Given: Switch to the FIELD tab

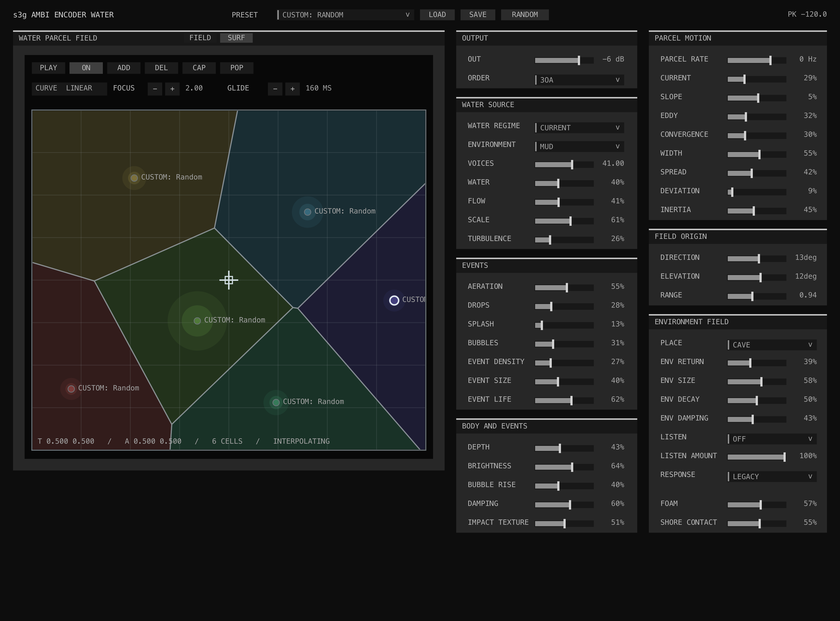Looking at the screenshot, I should point(200,38).
